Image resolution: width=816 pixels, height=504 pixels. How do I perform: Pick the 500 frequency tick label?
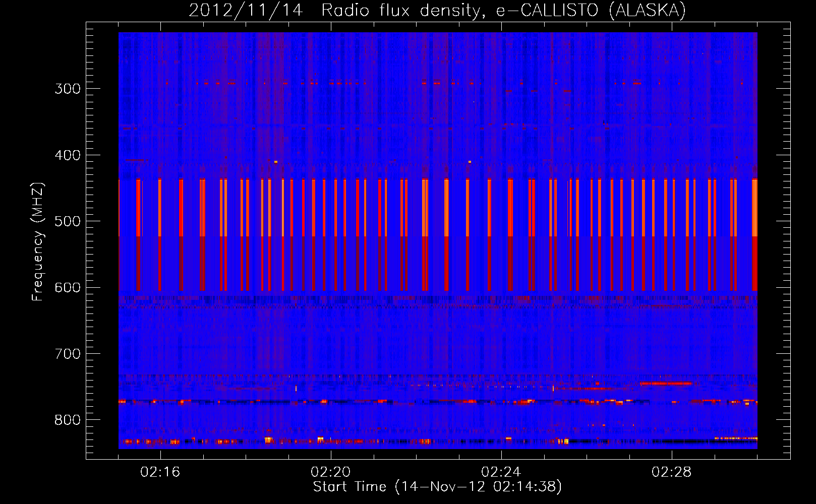click(68, 221)
